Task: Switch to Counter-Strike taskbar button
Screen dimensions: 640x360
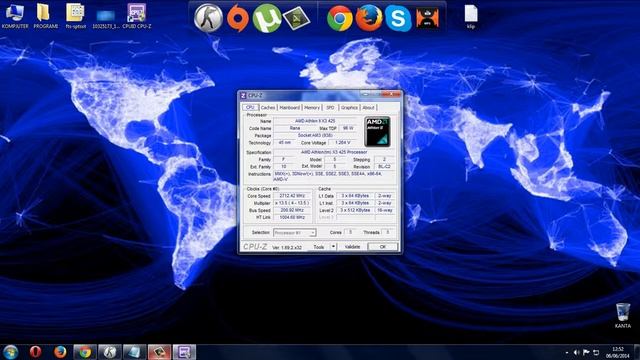Action: click(x=110, y=351)
